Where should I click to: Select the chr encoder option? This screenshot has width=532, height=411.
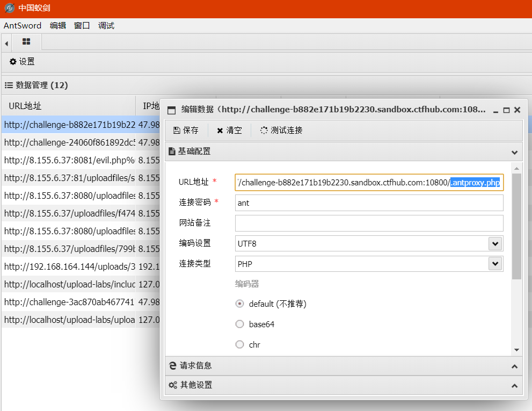coord(239,344)
